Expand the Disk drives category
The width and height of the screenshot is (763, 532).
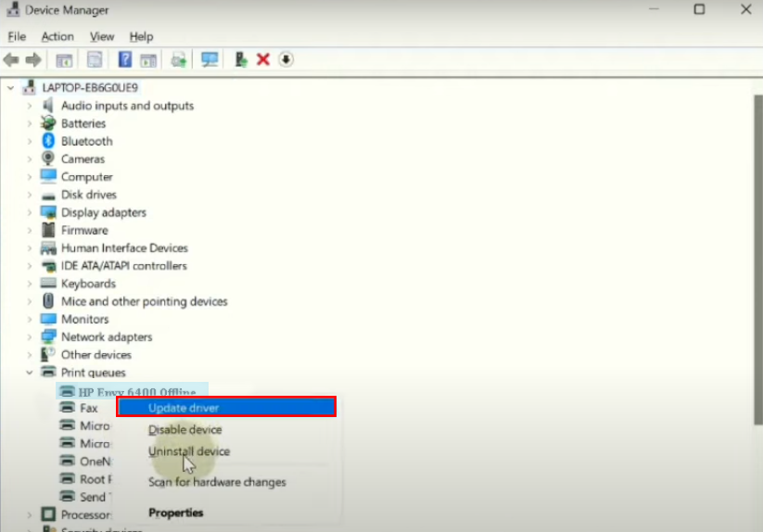pyautogui.click(x=29, y=195)
